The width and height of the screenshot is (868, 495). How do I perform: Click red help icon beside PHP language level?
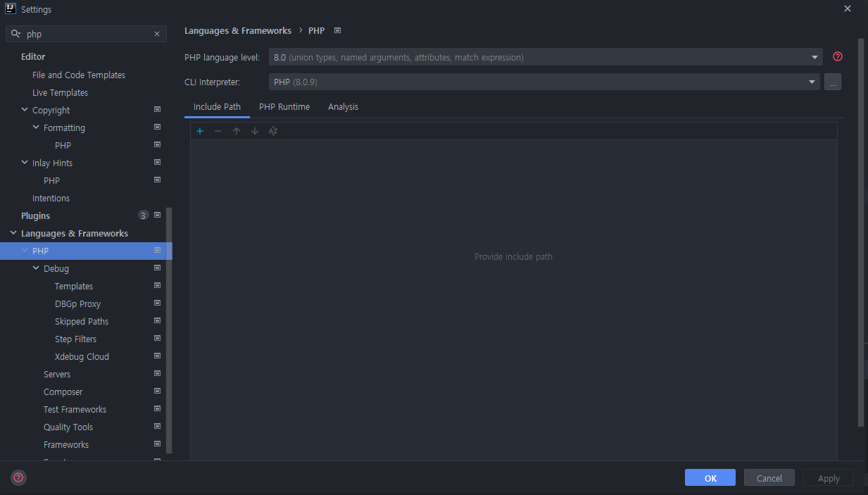point(838,57)
